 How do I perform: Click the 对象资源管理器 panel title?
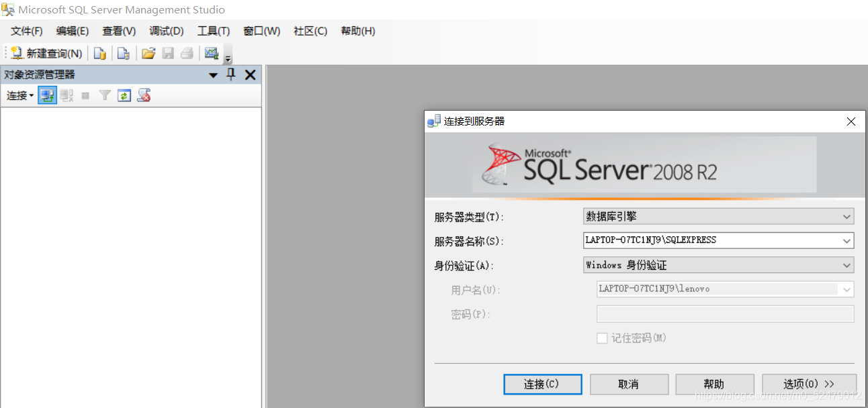pos(40,74)
